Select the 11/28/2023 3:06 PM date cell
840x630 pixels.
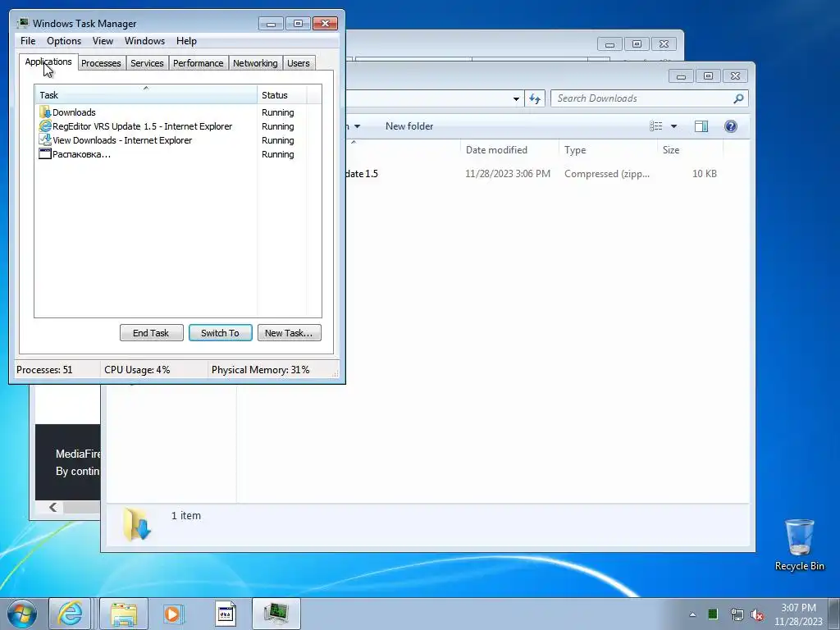click(508, 174)
